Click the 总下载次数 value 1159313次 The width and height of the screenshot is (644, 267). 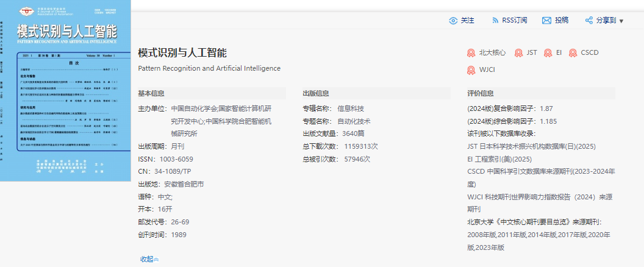pyautogui.click(x=361, y=147)
